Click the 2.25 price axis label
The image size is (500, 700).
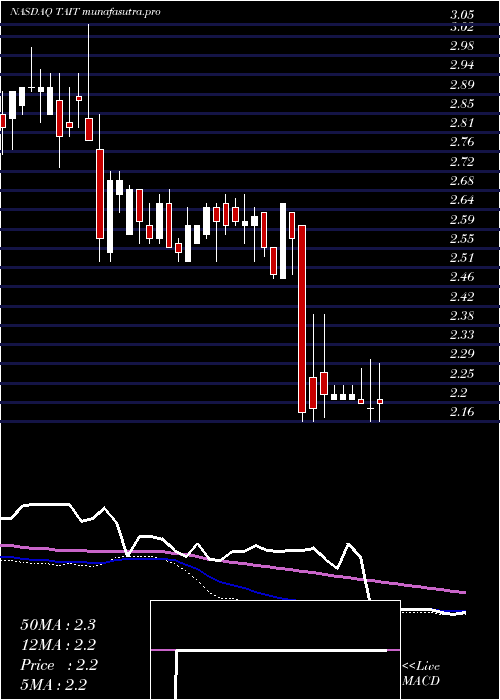[462, 374]
